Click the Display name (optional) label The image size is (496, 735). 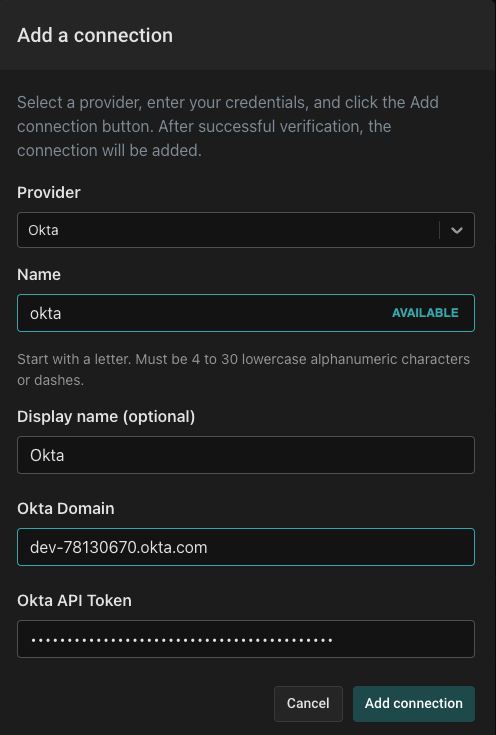[106, 417]
